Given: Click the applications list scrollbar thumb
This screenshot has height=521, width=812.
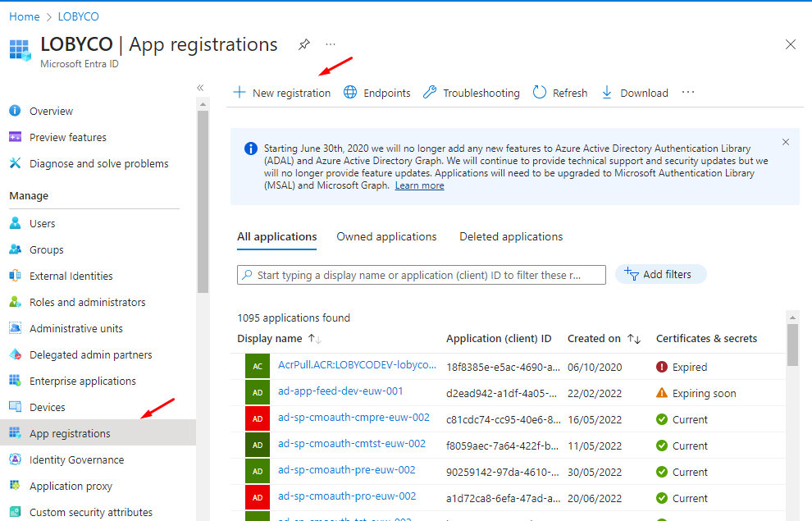Looking at the screenshot, I should point(792,345).
